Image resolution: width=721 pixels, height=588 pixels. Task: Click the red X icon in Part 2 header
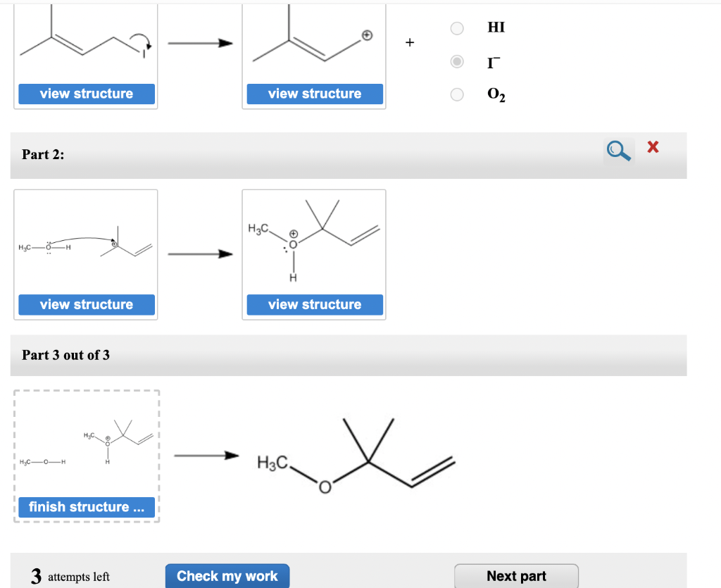(x=652, y=147)
